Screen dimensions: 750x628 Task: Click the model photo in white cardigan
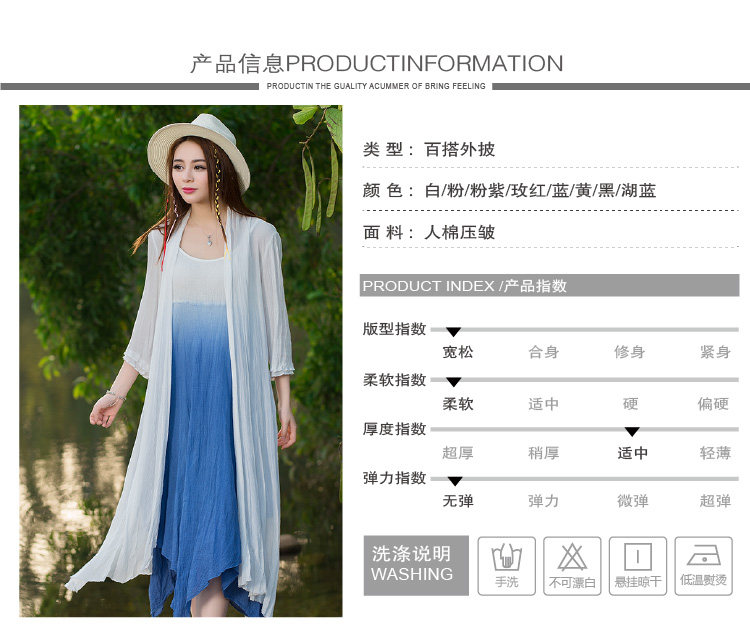tap(180, 361)
